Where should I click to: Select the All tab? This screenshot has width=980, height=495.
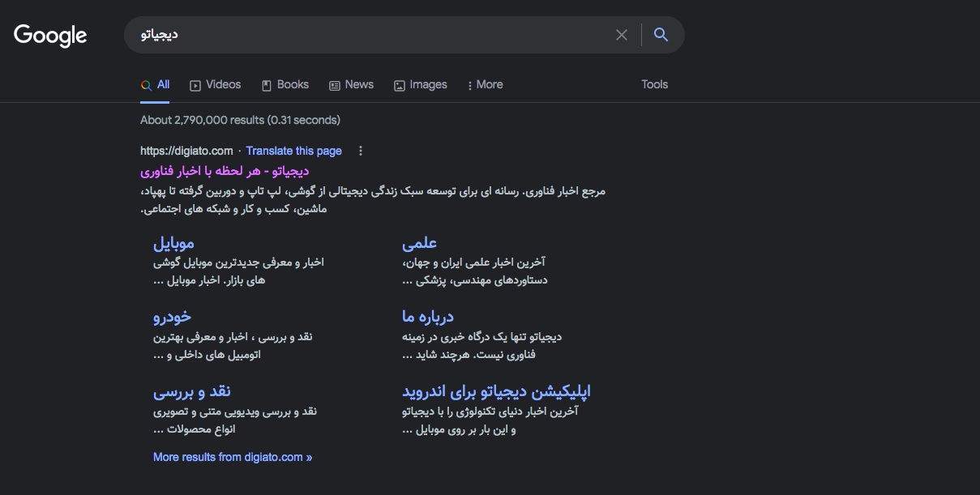tap(155, 84)
